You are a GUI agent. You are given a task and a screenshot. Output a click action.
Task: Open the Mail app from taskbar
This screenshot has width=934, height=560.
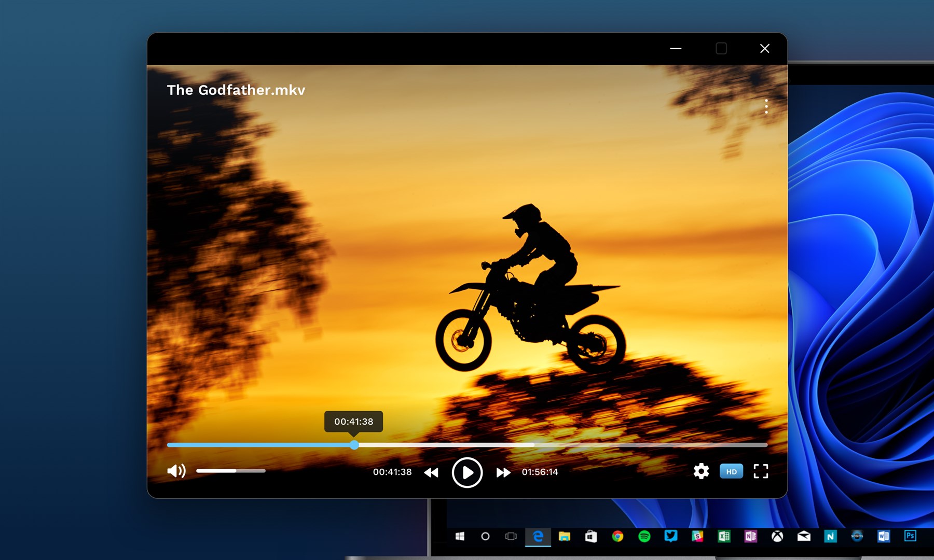804,536
